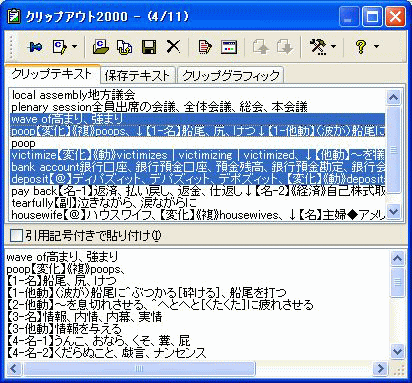Click the clip list scroll-down arrow
The height and width of the screenshot is (383, 412).
coord(394,211)
